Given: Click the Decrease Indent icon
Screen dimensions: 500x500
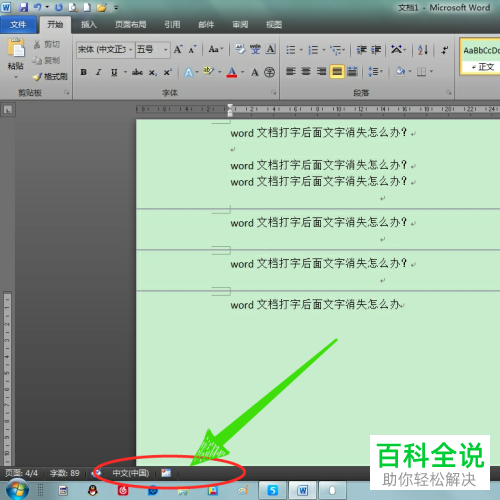Looking at the screenshot, I should [x=361, y=50].
